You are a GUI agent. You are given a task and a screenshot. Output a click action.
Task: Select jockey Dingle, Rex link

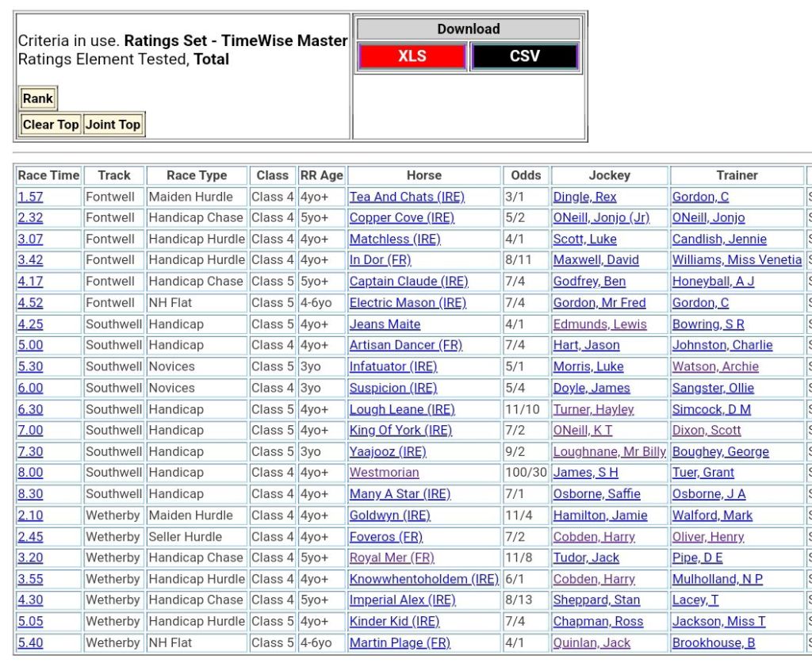point(584,197)
